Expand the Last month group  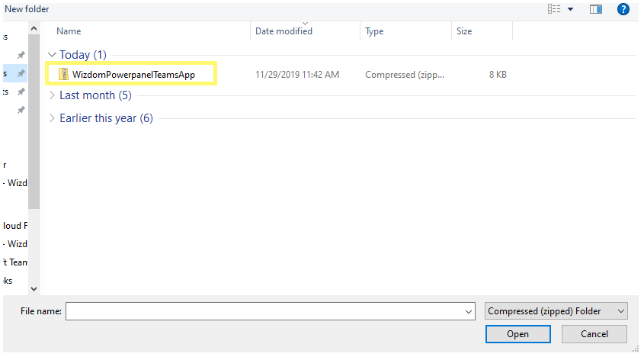pos(51,95)
